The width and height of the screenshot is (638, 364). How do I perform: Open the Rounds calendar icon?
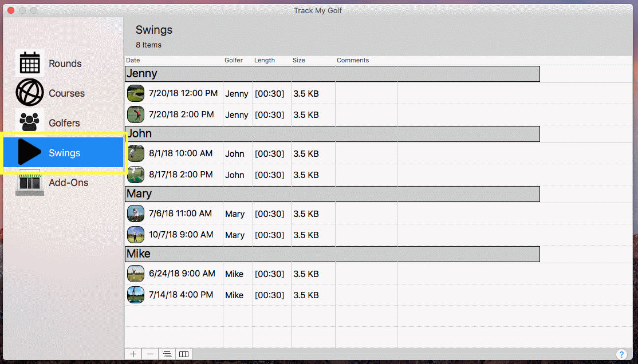pos(30,63)
